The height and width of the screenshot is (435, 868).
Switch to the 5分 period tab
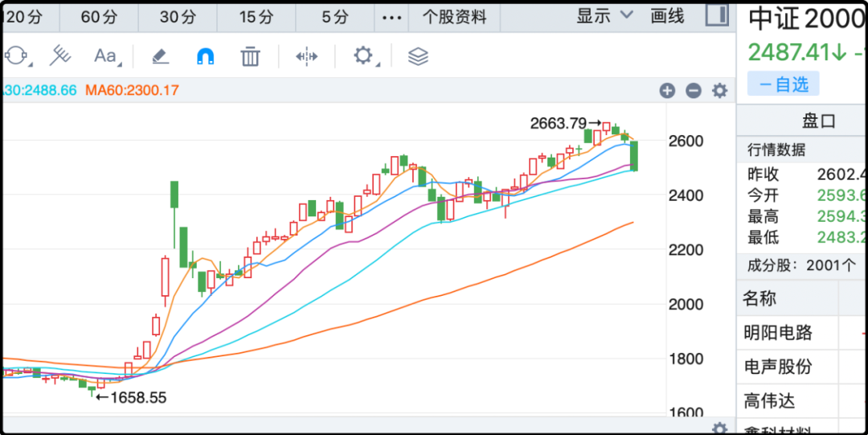click(335, 17)
